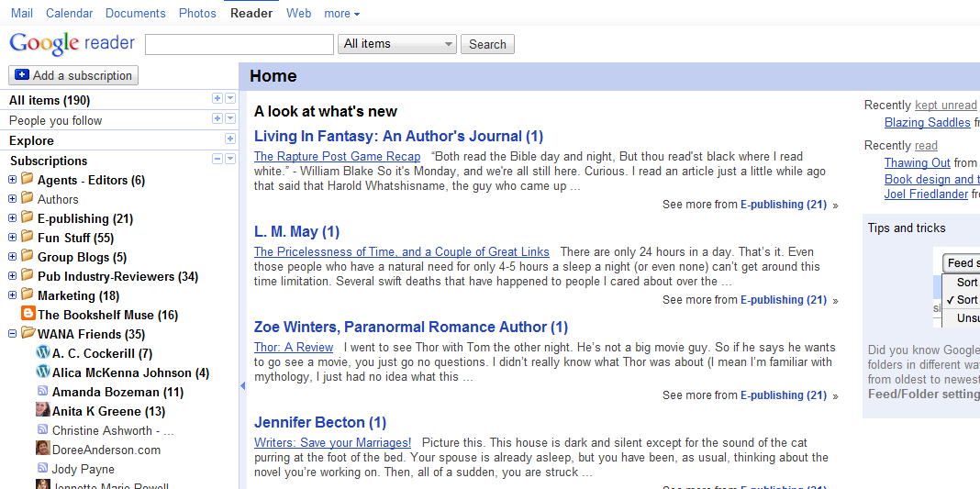Image resolution: width=980 pixels, height=489 pixels.
Task: Open the Living In Fantasy: An Author's Journal heading
Action: click(x=399, y=136)
